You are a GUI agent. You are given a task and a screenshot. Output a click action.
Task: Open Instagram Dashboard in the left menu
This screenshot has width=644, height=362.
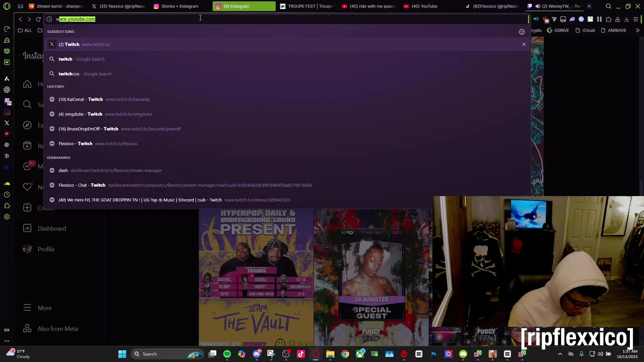tap(44, 228)
